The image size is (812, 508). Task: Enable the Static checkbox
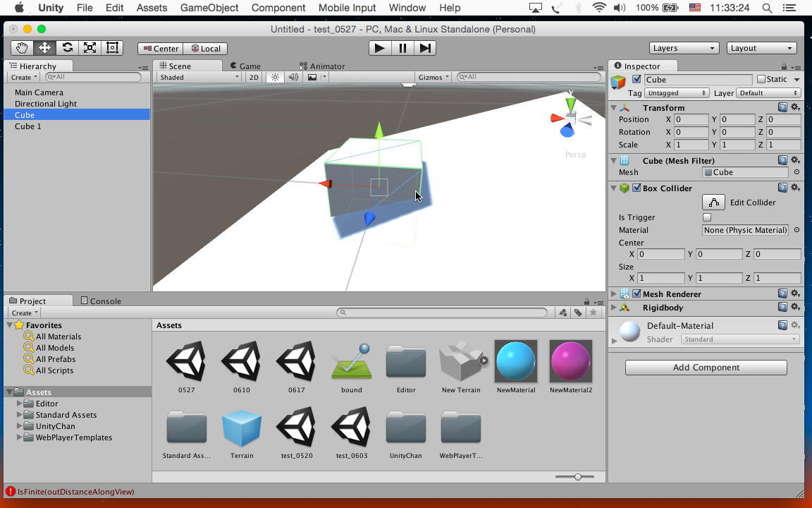click(761, 79)
